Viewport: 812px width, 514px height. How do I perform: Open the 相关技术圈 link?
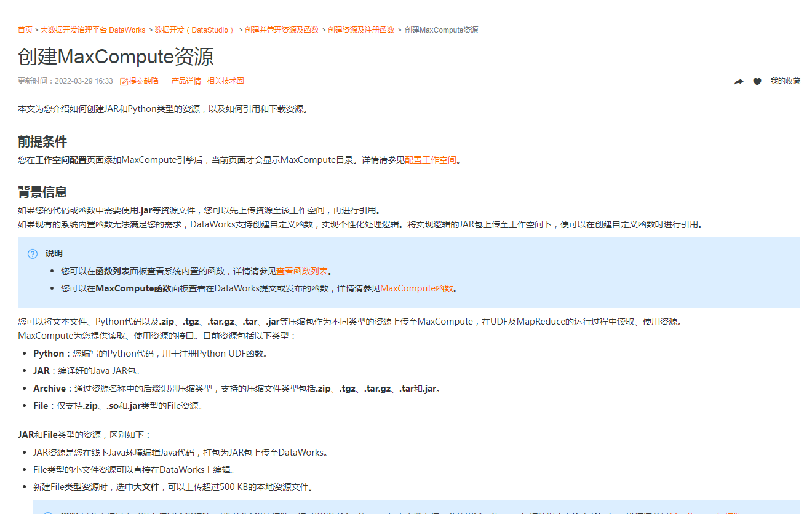pyautogui.click(x=225, y=81)
